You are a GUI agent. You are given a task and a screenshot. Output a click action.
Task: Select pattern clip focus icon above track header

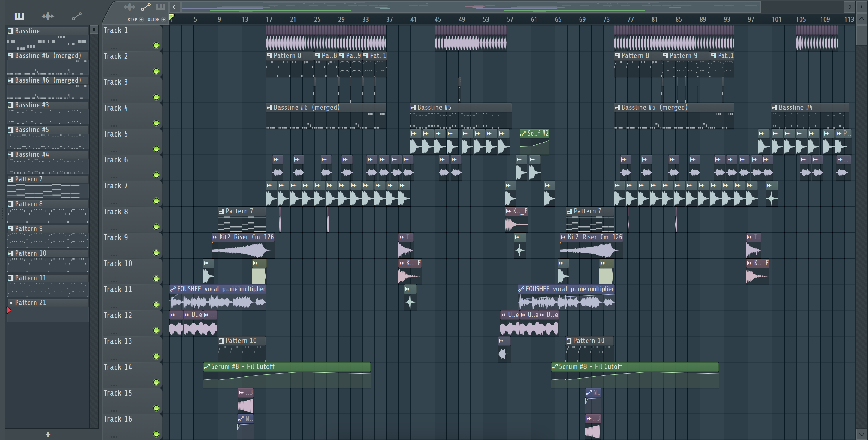point(160,7)
